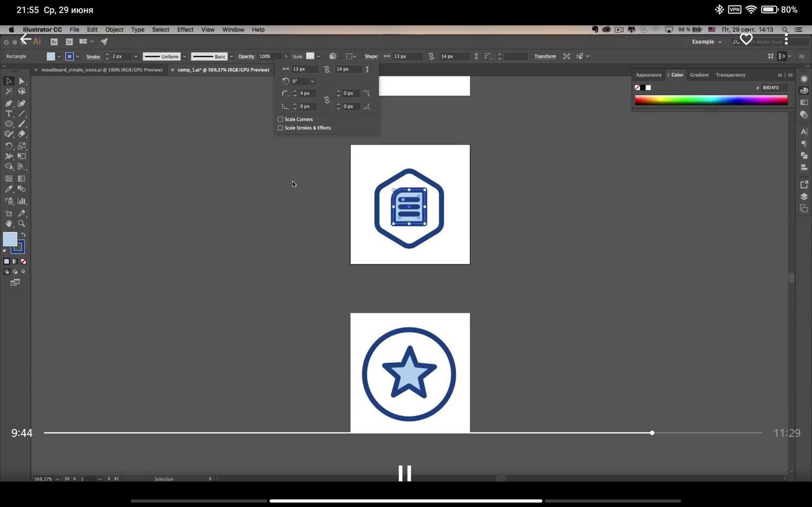Select the Mesh tool

coord(9,179)
